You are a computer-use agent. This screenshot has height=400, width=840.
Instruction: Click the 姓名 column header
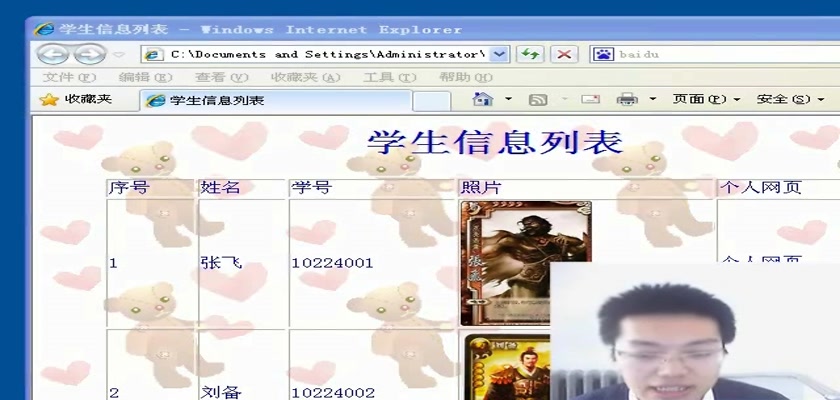(220, 187)
